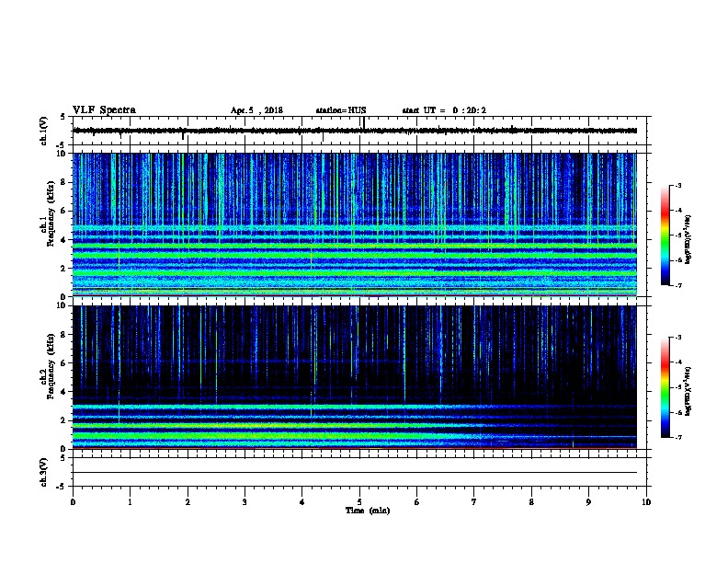Click the time axis tick label "0"

click(x=73, y=502)
